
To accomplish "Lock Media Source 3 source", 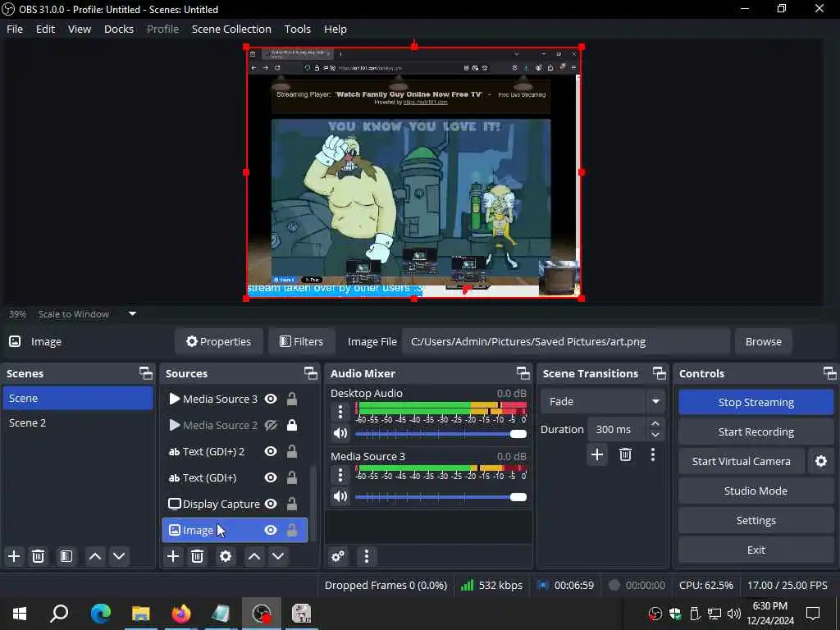I will (292, 399).
